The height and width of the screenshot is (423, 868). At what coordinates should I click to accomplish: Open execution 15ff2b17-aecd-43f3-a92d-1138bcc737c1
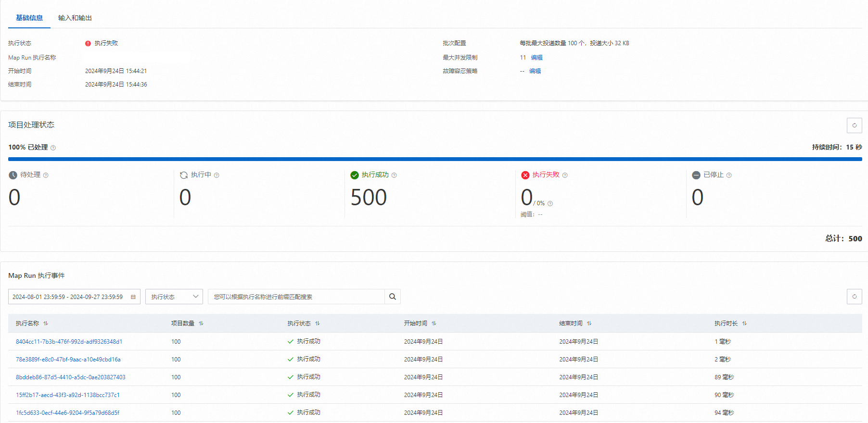[x=68, y=395]
